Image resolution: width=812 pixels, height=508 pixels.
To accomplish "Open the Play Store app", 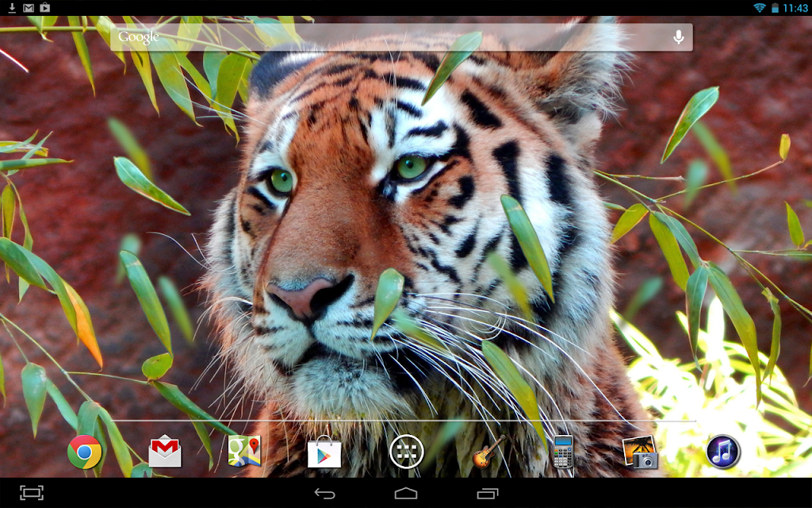I will click(324, 452).
